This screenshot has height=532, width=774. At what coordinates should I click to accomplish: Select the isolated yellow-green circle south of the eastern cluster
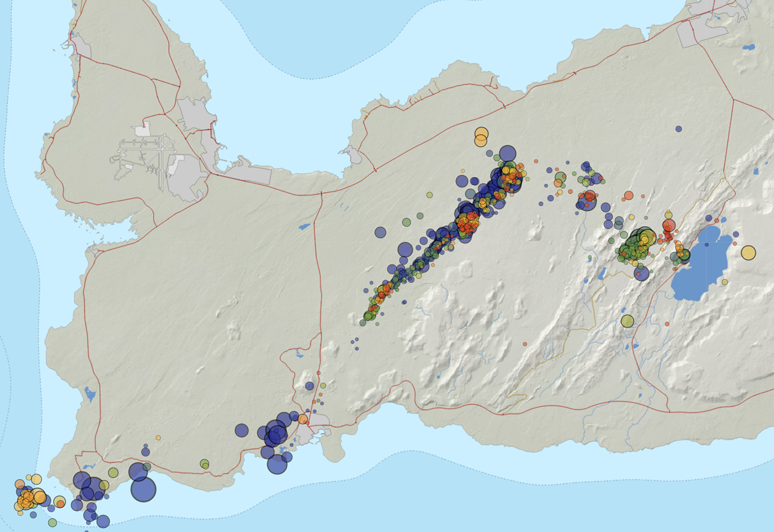(x=627, y=321)
